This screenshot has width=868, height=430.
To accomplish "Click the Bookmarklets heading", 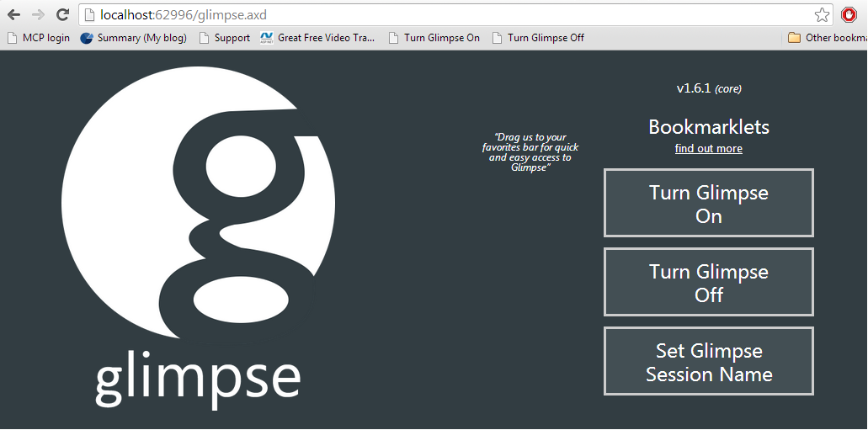I will (x=709, y=127).
